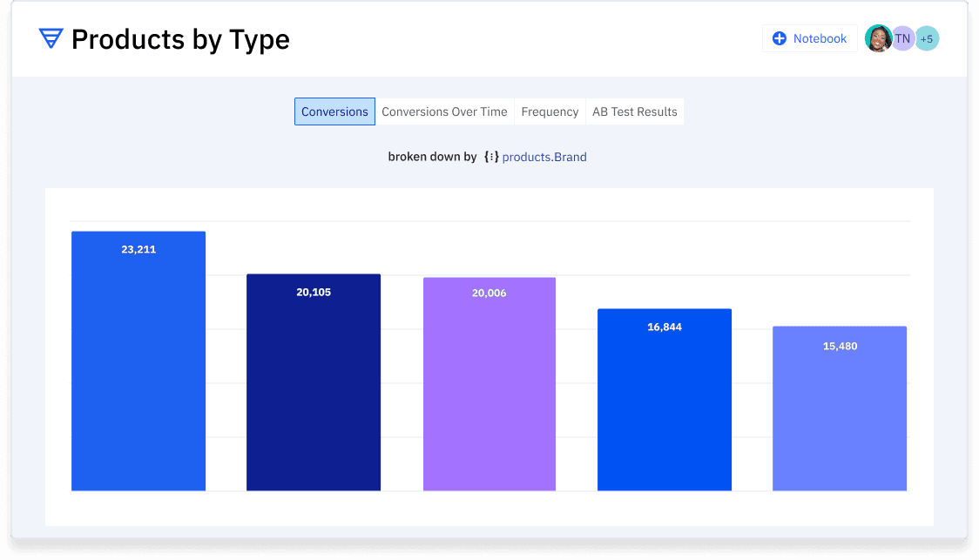Select the Conversions tab
This screenshot has width=979, height=560.
pyautogui.click(x=334, y=111)
